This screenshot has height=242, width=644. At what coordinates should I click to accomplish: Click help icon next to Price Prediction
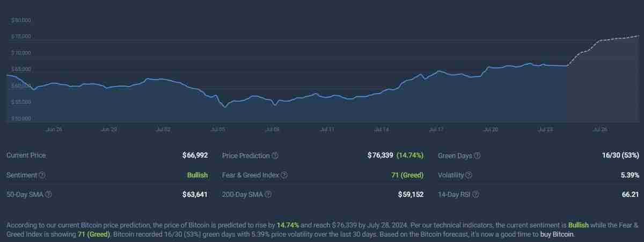pos(275,155)
